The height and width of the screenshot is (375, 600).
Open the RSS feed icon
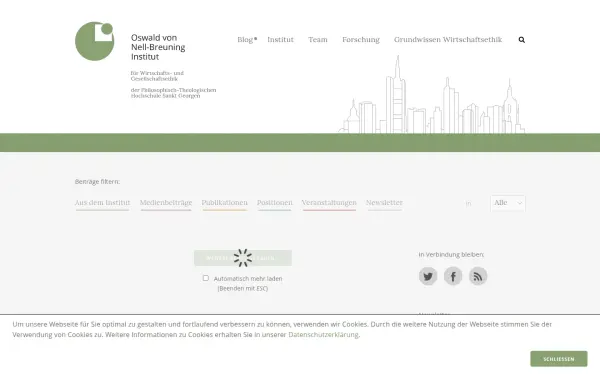478,276
